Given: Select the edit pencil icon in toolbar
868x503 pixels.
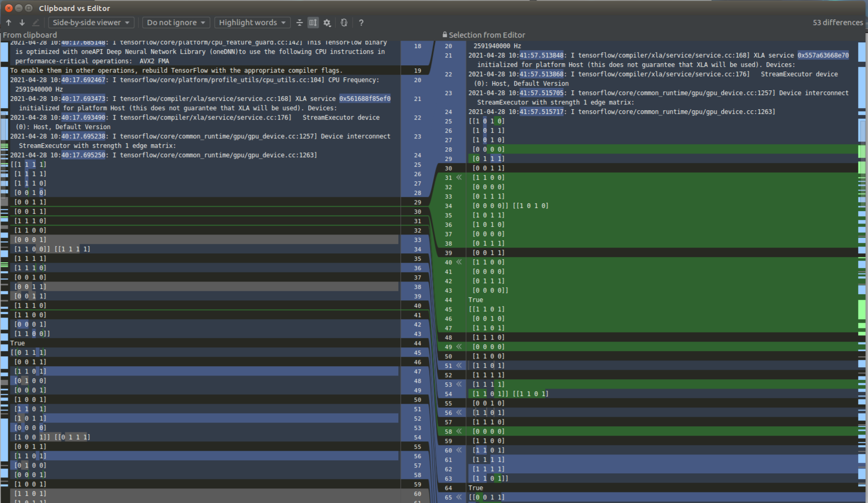Looking at the screenshot, I should tap(35, 22).
